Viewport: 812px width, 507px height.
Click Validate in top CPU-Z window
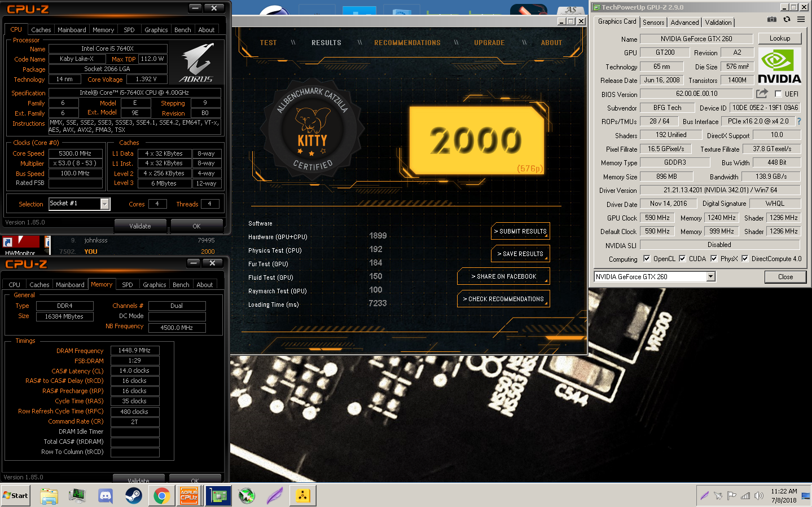pyautogui.click(x=140, y=226)
